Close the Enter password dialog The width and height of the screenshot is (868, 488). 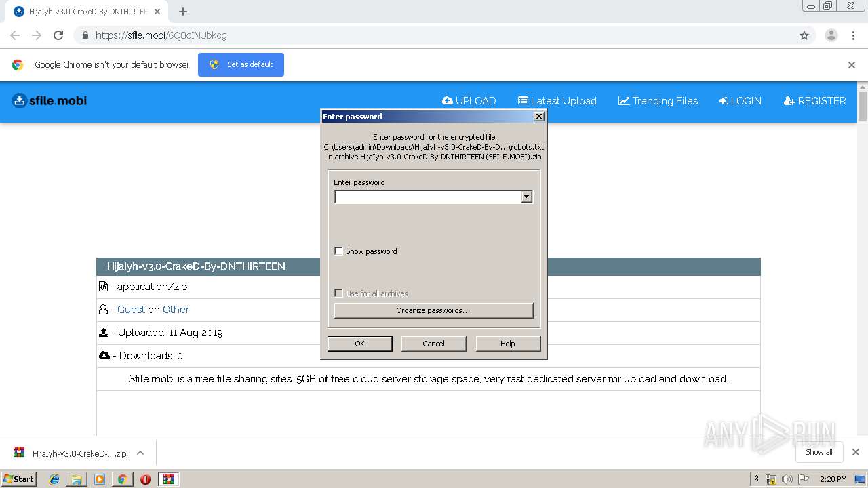pos(539,117)
